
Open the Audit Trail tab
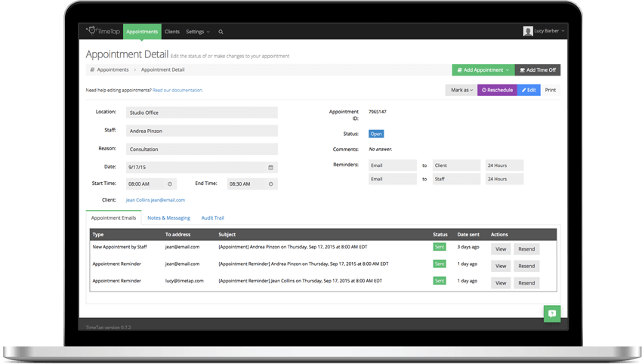(212, 217)
